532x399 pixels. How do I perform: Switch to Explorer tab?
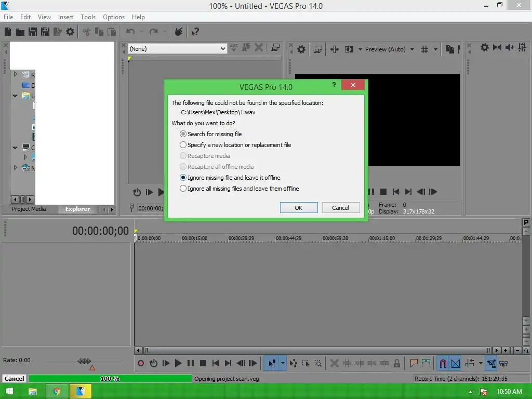78,209
